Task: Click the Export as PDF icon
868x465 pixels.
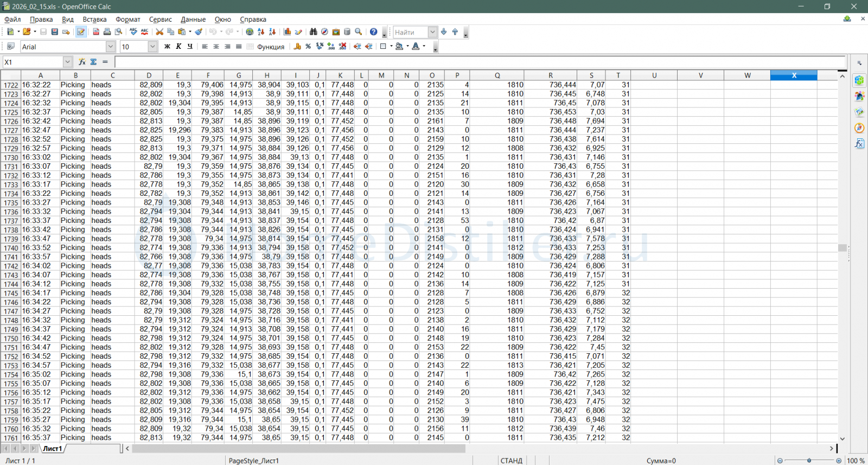Action: click(96, 32)
